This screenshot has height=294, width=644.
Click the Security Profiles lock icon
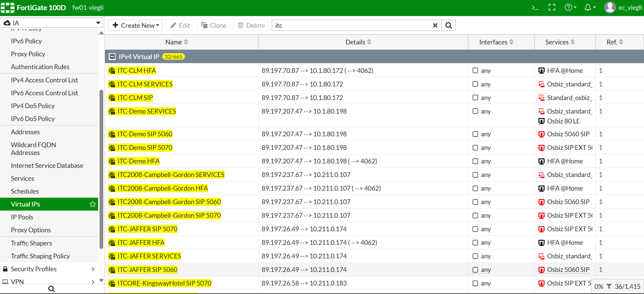click(5, 269)
